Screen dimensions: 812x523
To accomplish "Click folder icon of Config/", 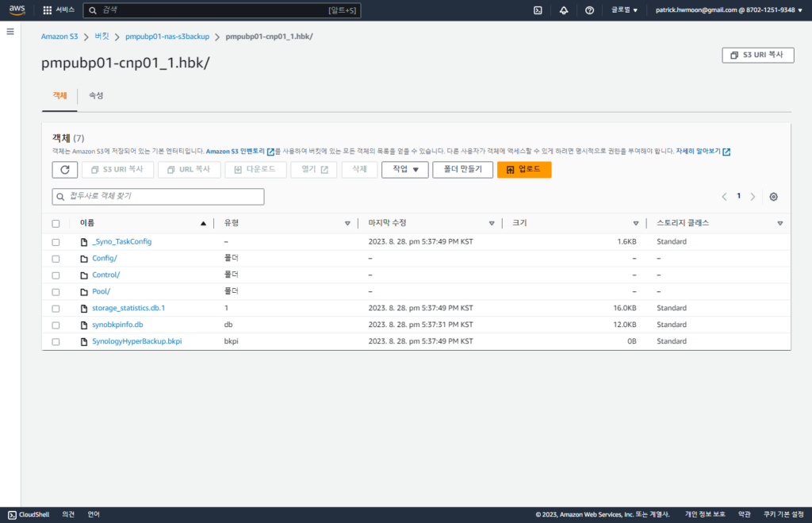I will (84, 259).
